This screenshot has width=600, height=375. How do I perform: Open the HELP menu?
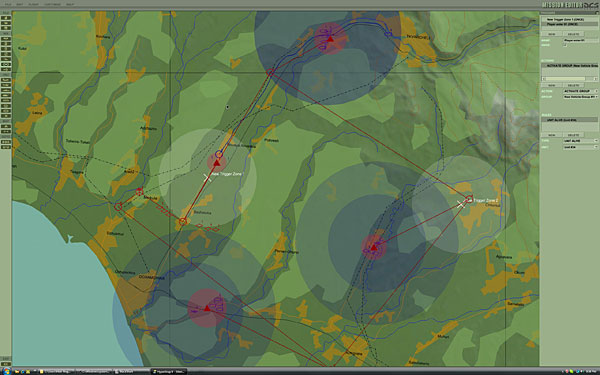(x=70, y=5)
